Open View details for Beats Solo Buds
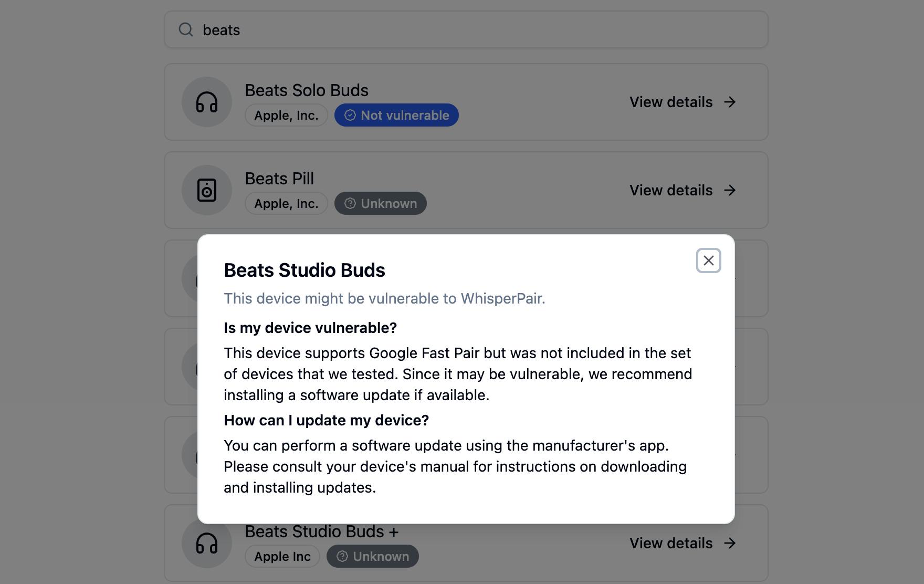924x584 pixels. point(671,102)
